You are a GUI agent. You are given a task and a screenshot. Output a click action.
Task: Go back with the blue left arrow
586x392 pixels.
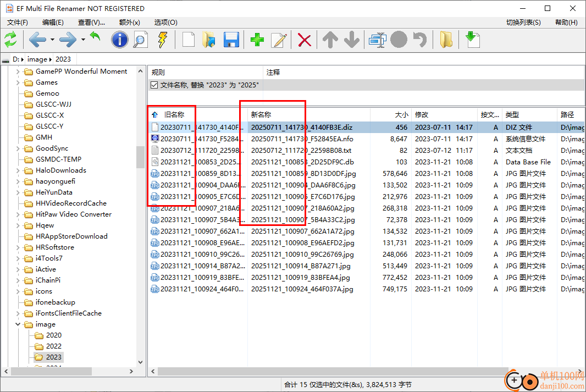point(37,40)
